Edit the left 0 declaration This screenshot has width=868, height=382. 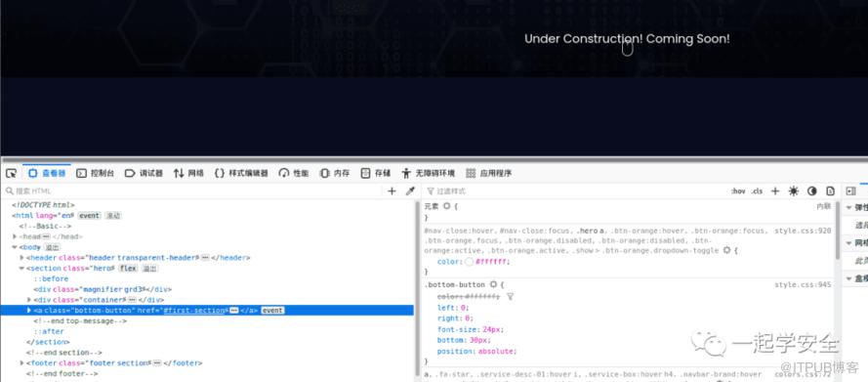pyautogui.click(x=453, y=307)
